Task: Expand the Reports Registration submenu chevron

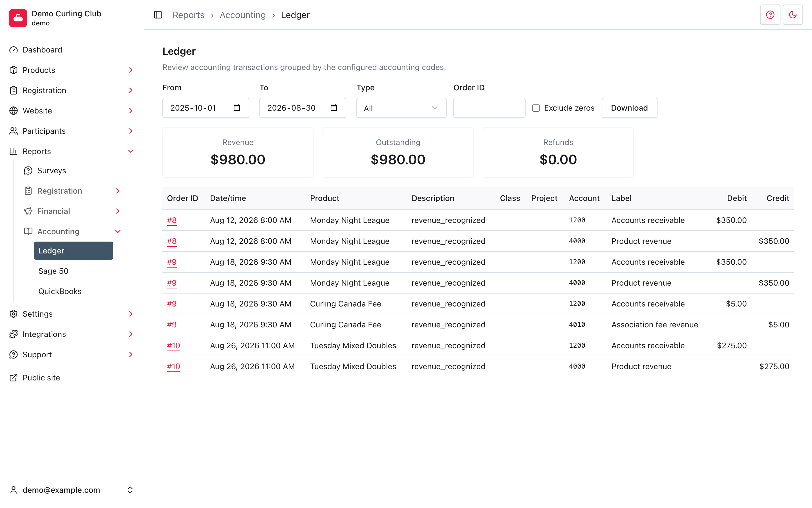Action: click(118, 191)
